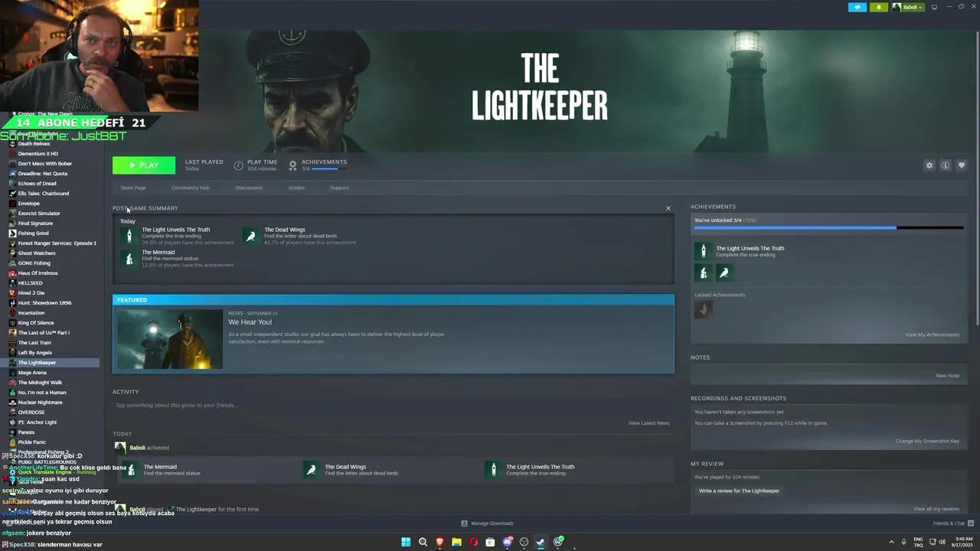Open the locked achievement icon
The image size is (980, 551).
[703, 309]
